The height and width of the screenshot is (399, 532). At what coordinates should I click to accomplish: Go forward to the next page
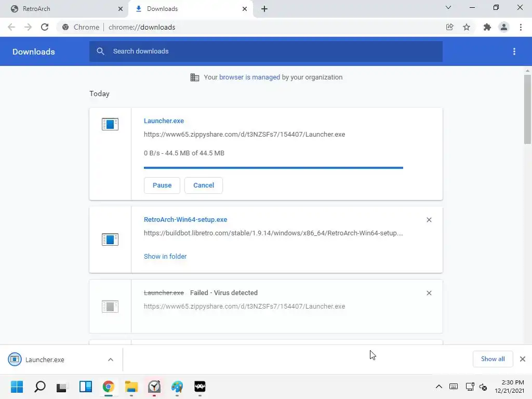[28, 27]
